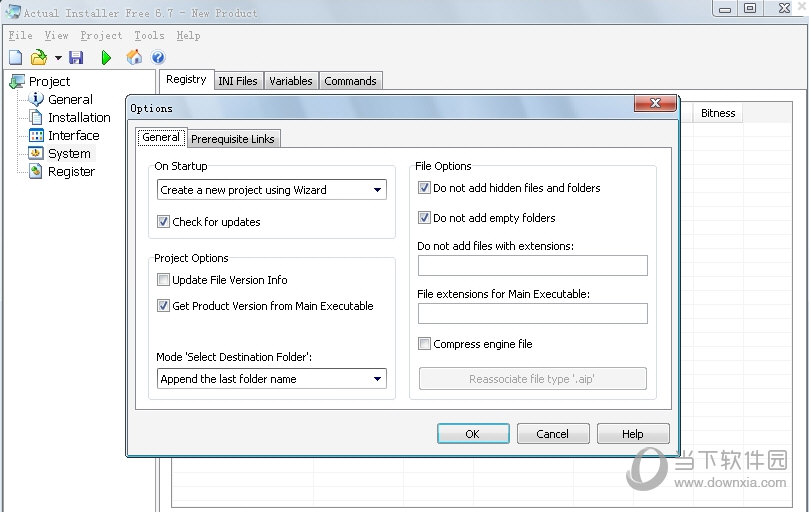Viewport: 811px width, 512px height.
Task: Click the blue Help question mark icon
Action: [158, 57]
